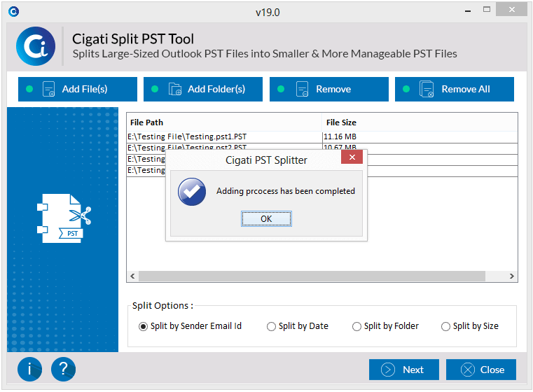The width and height of the screenshot is (533, 392).
Task: Open help via the question mark icon
Action: click(x=63, y=369)
